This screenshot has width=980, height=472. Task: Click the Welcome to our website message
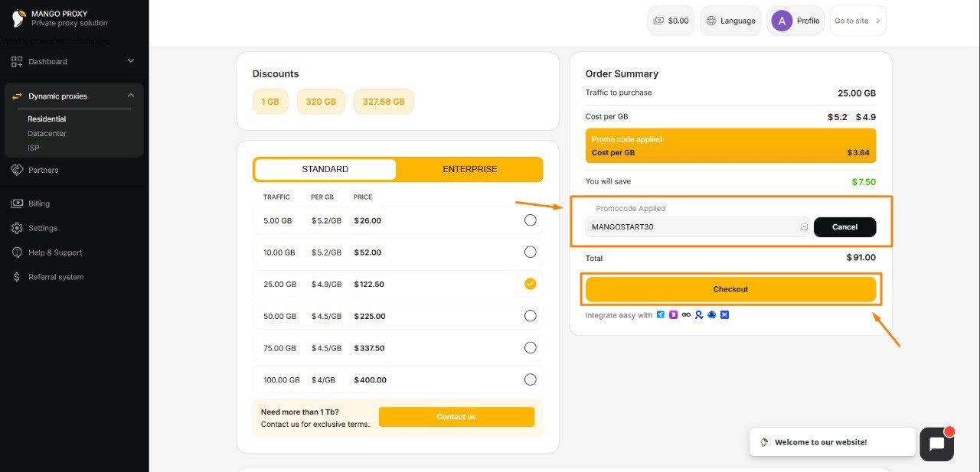pyautogui.click(x=832, y=442)
